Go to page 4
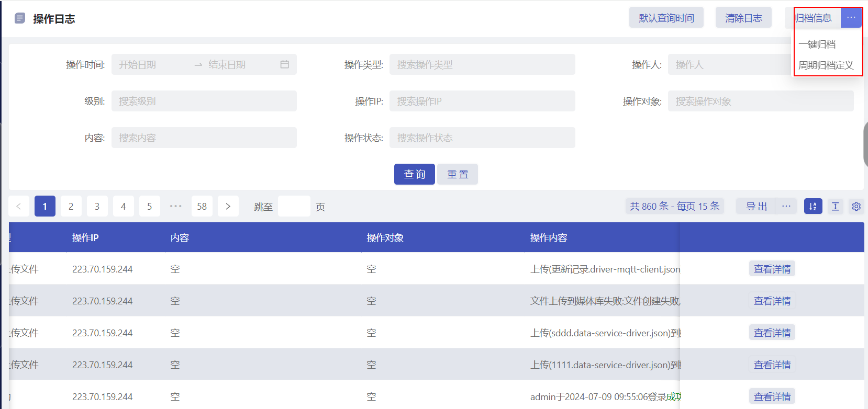Viewport: 868px width, 409px height. coord(124,206)
